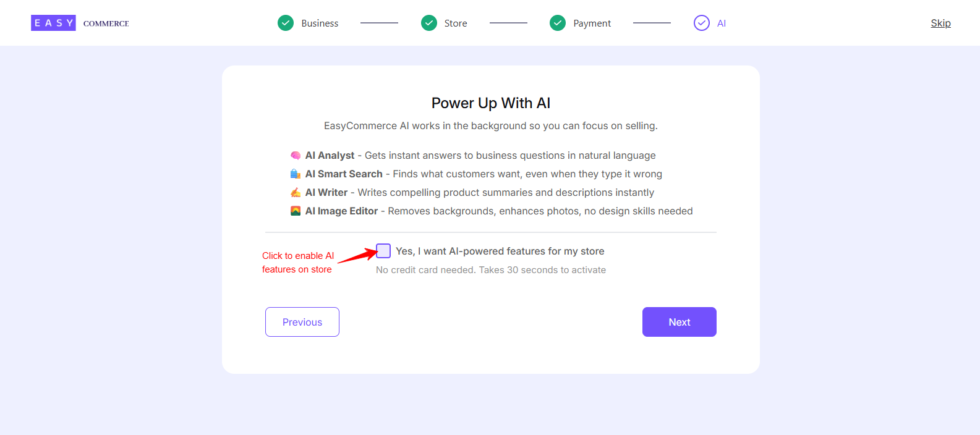Screen dimensions: 980x435
Task: Enable the AI-powered features checkbox
Action: coord(383,251)
